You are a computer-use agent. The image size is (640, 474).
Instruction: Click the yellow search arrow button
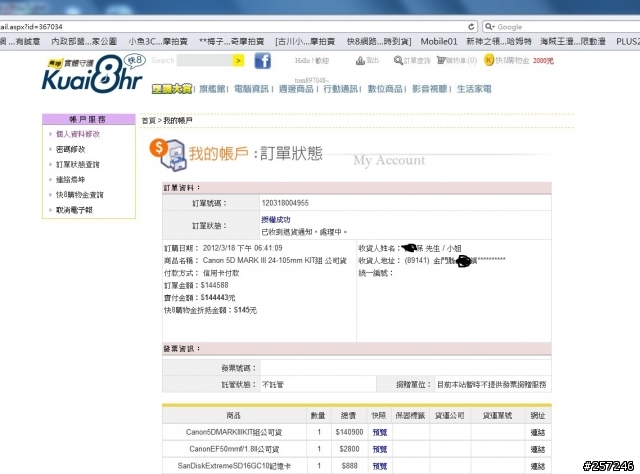(x=238, y=60)
